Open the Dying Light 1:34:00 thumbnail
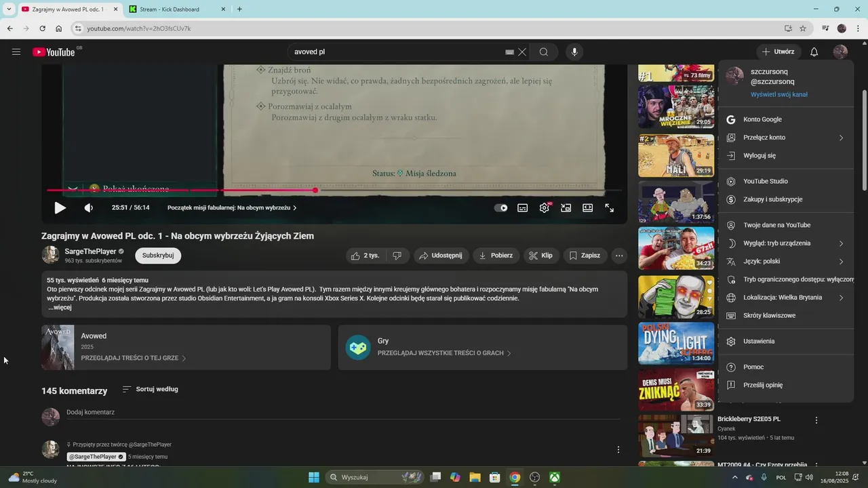 (676, 343)
